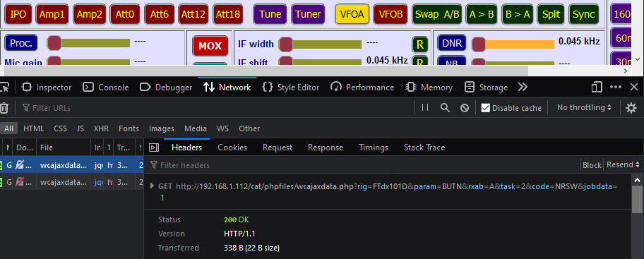Viewport: 644px width, 259px height.
Task: Open the Debugger panel
Action: [166, 88]
